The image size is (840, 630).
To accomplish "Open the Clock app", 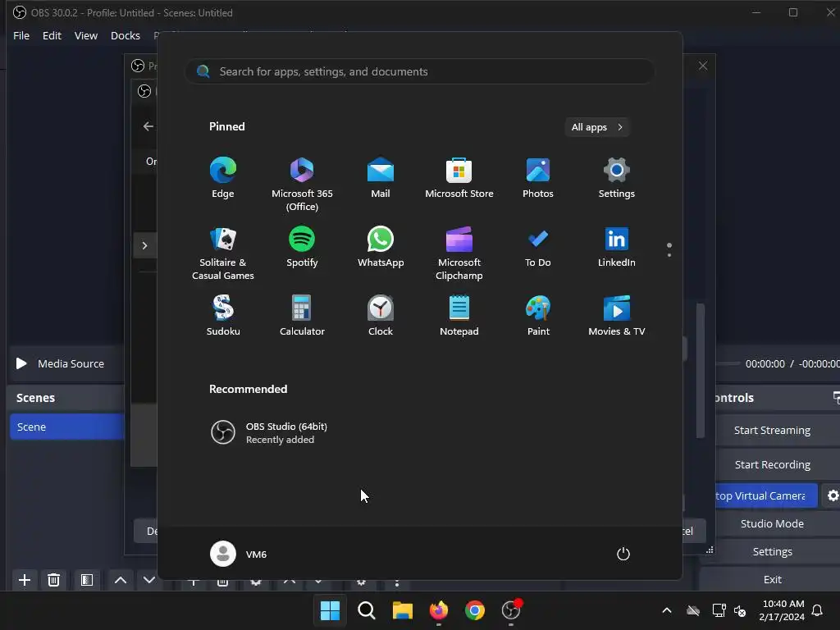I will click(x=381, y=316).
